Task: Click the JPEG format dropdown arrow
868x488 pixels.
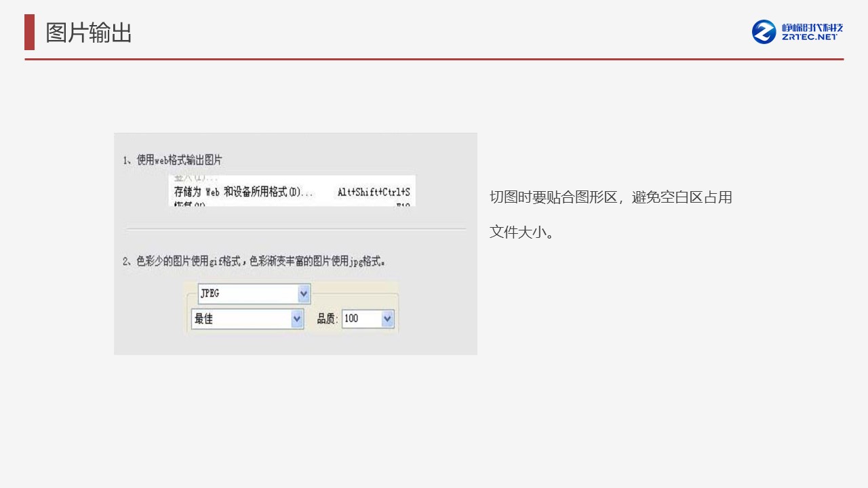Action: (304, 293)
